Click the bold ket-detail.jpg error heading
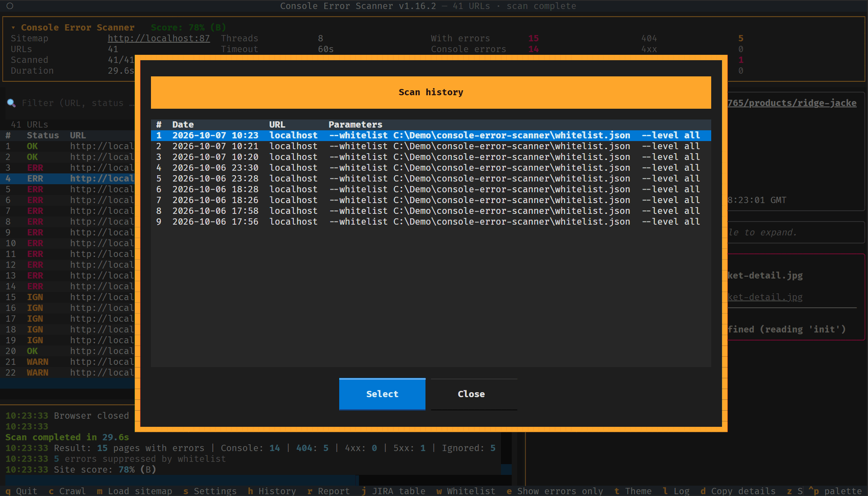This screenshot has width=868, height=496. (765, 275)
